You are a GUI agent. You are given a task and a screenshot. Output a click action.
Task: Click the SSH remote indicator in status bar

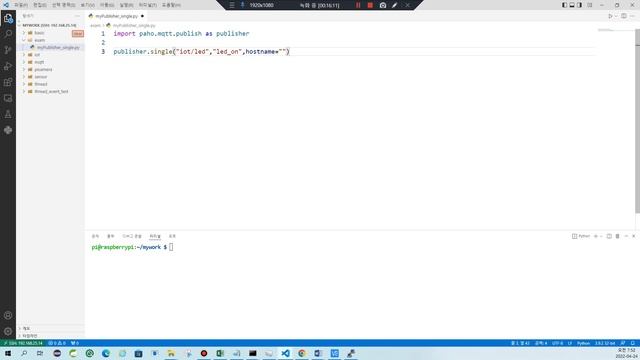(22, 343)
